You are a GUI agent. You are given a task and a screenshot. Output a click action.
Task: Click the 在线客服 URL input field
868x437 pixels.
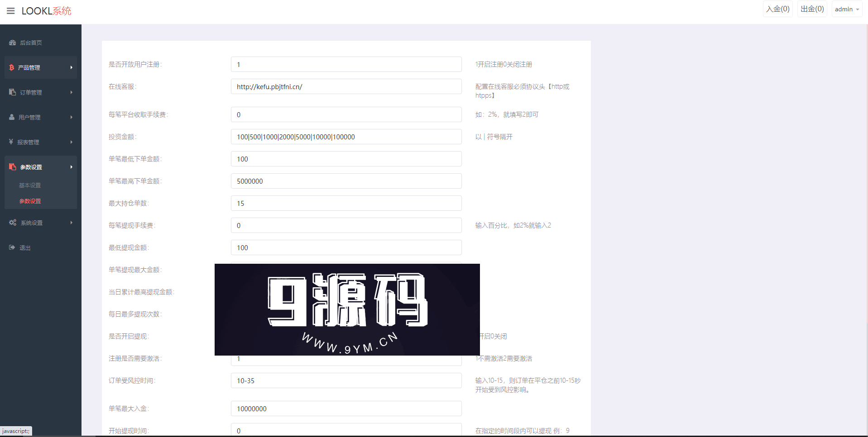pos(346,87)
